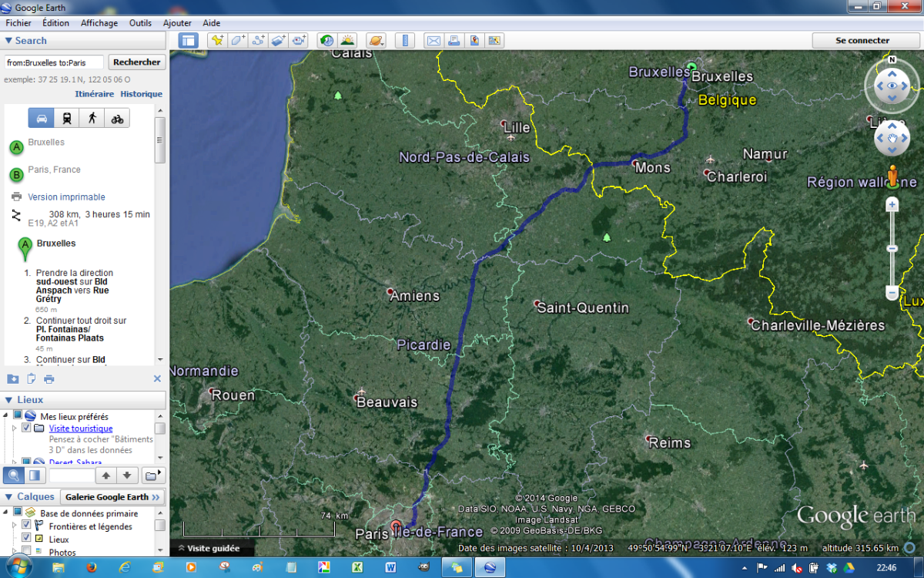Clear search results with the X
Screen dimensions: 924x578
(157, 378)
